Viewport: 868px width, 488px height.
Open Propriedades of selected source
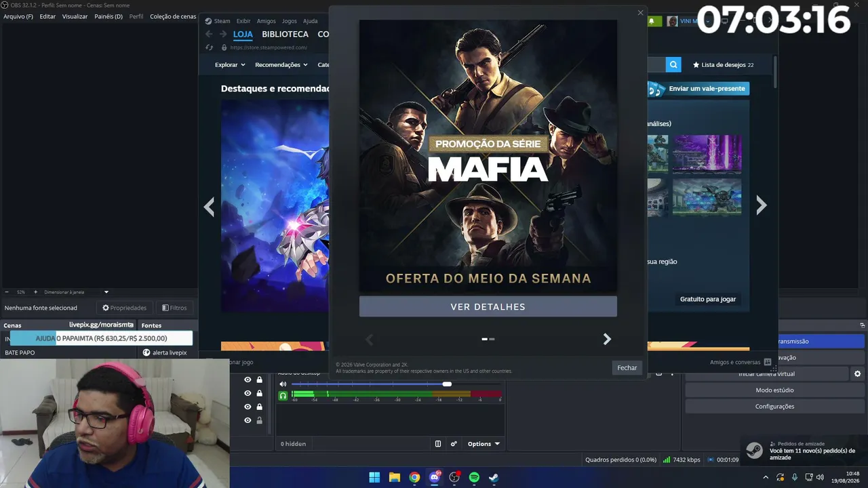124,308
